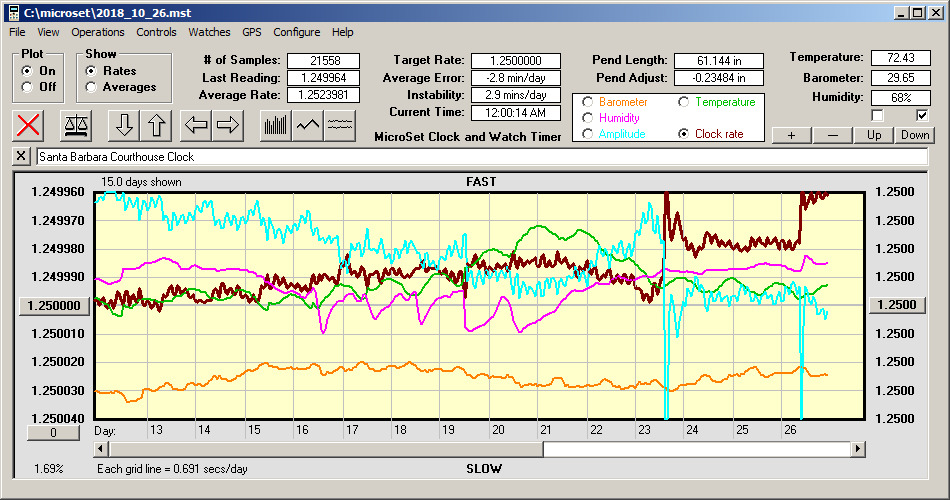The width and height of the screenshot is (950, 500).
Task: Select the Averages show option
Action: (91, 87)
